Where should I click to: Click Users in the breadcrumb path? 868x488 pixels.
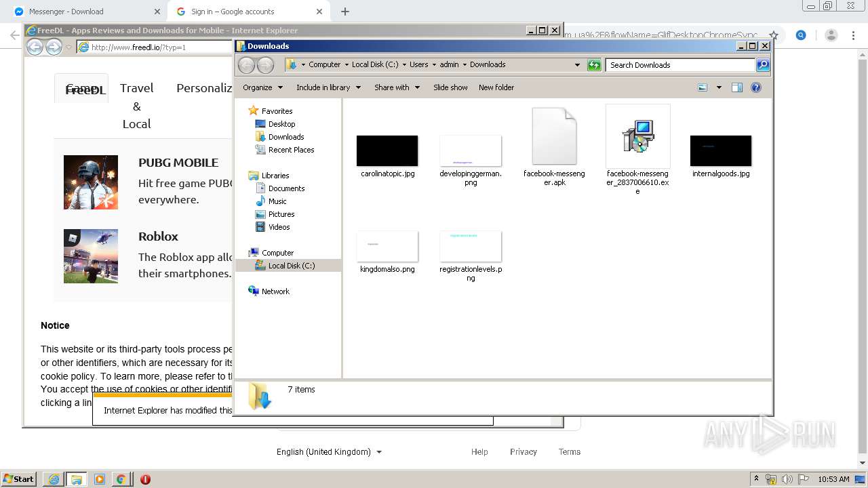tap(418, 65)
